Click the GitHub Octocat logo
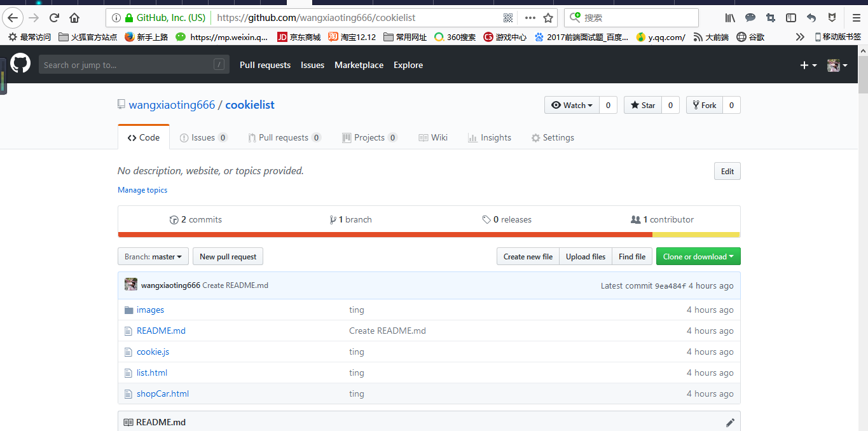The image size is (868, 431). pos(20,64)
